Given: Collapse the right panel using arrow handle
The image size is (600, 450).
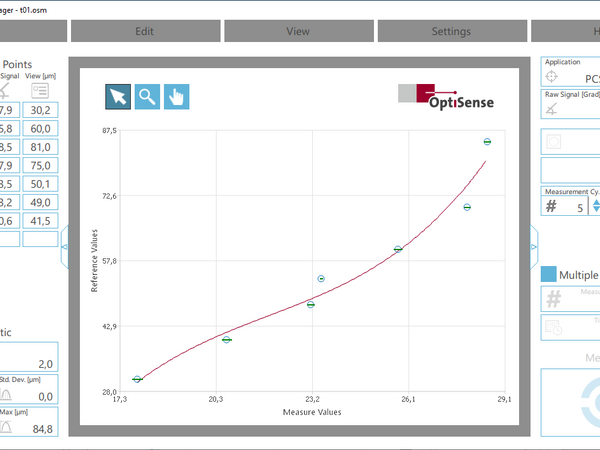Looking at the screenshot, I should point(534,246).
